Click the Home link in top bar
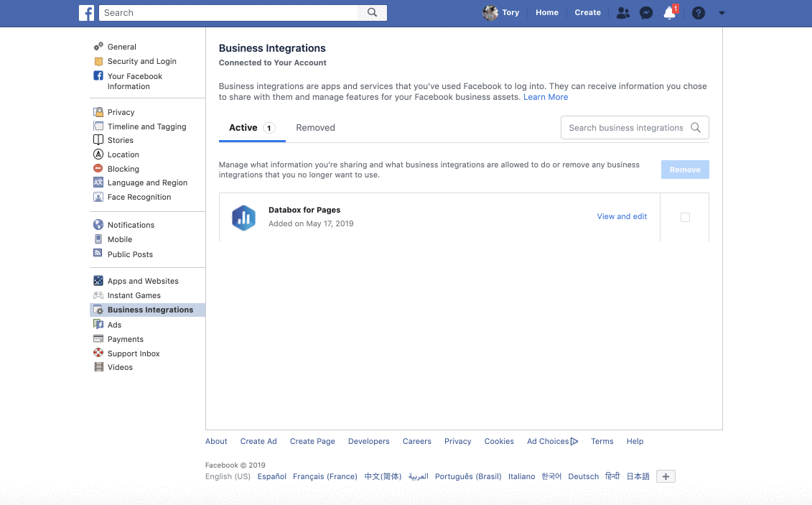The height and width of the screenshot is (505, 812). pos(547,12)
